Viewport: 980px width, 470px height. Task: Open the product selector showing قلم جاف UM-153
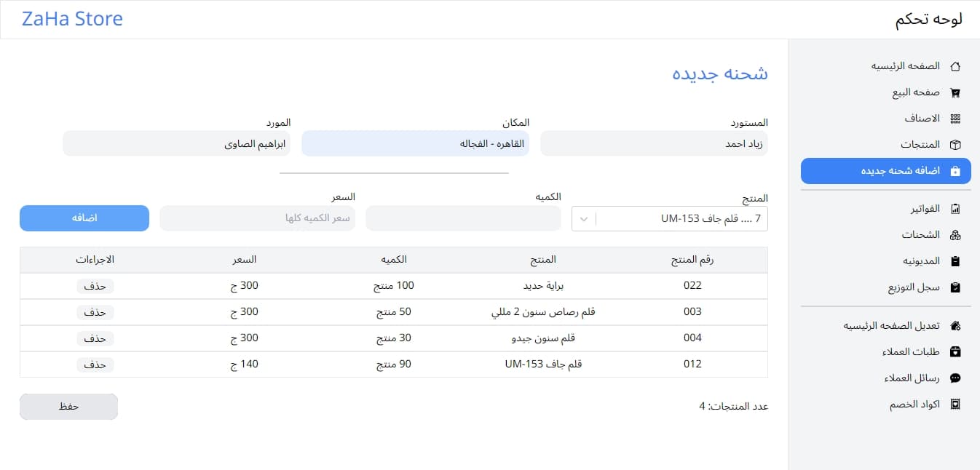click(x=681, y=219)
